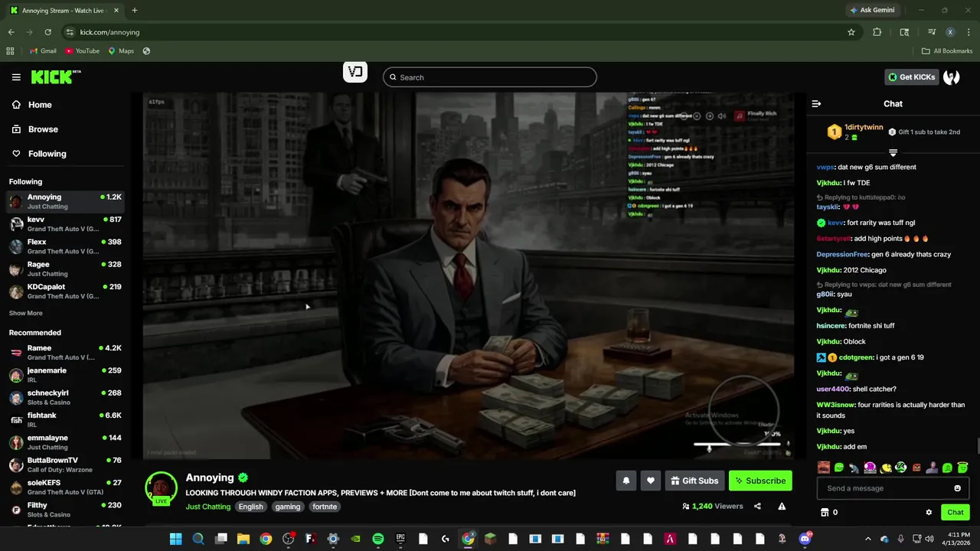This screenshot has height=551, width=980.
Task: Open the emoji picker in message box
Action: click(957, 488)
